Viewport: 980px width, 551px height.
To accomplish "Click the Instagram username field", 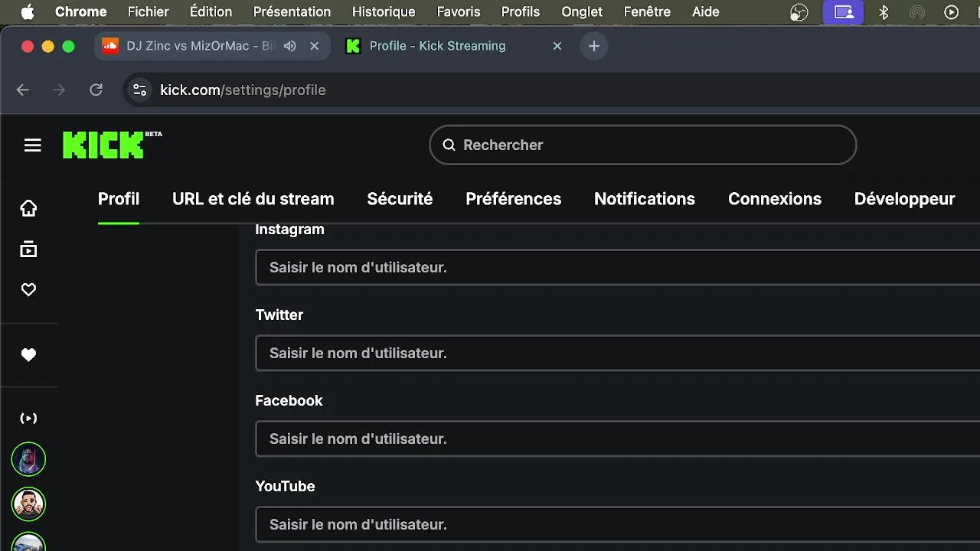I will 617,267.
